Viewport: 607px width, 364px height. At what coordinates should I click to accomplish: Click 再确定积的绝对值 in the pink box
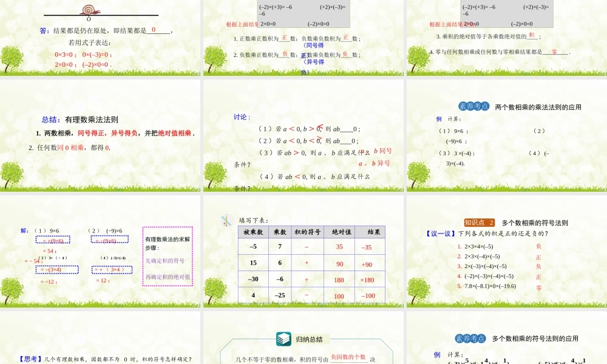(168, 277)
